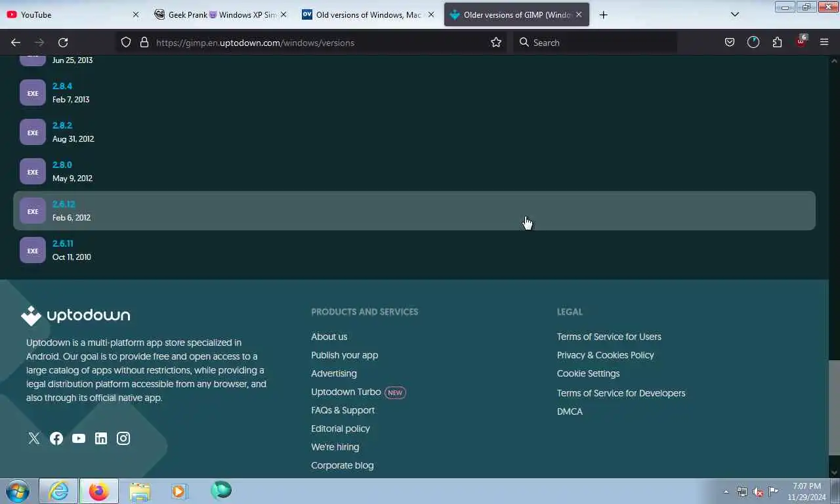Screen dimensions: 840x504
Task: Click the EXE icon for version 2.6.11
Action: point(33,251)
